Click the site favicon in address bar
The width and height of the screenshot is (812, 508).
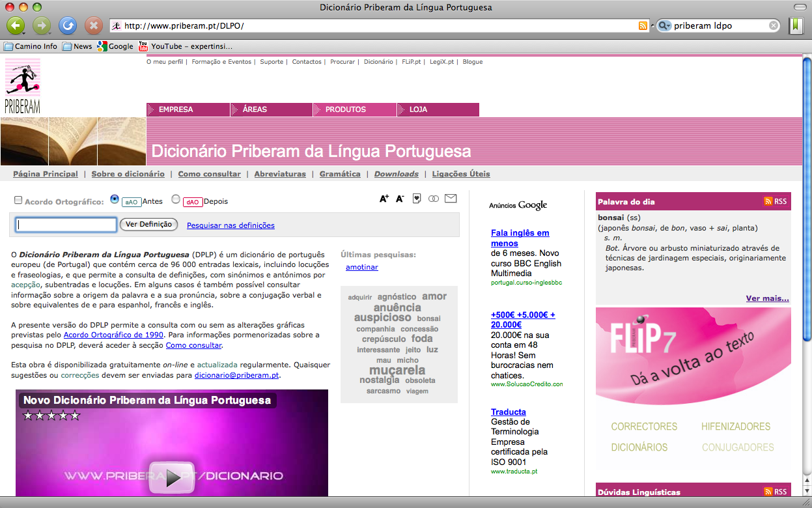point(117,26)
